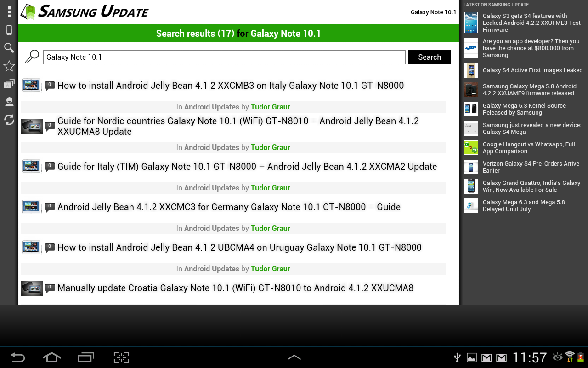Open Uruguay UBCMA4 install article

click(239, 247)
